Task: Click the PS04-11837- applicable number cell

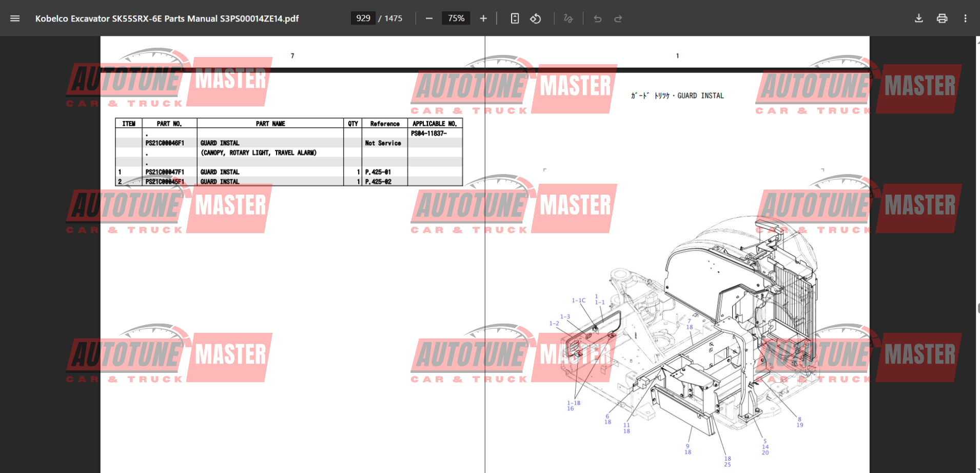Action: click(428, 134)
